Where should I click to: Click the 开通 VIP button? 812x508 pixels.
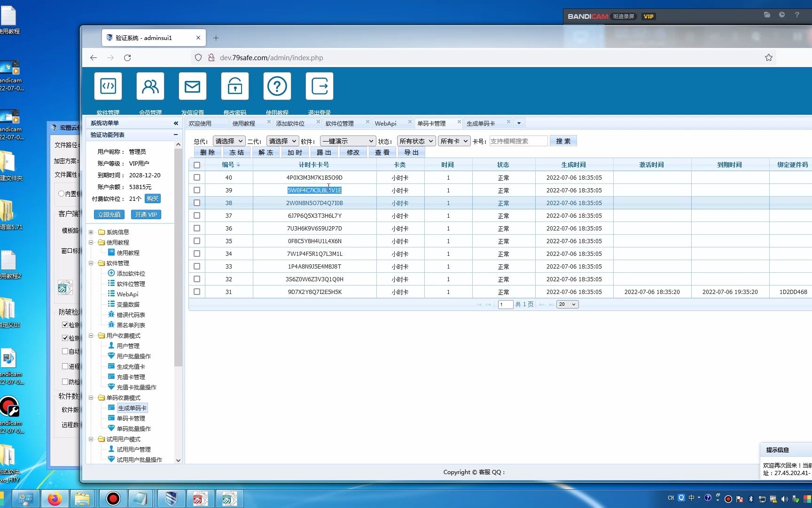[146, 214]
